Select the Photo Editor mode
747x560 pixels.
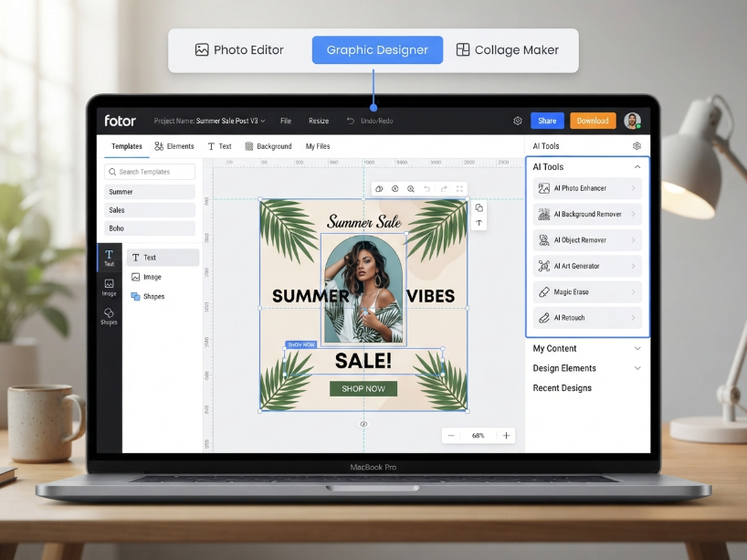[239, 50]
